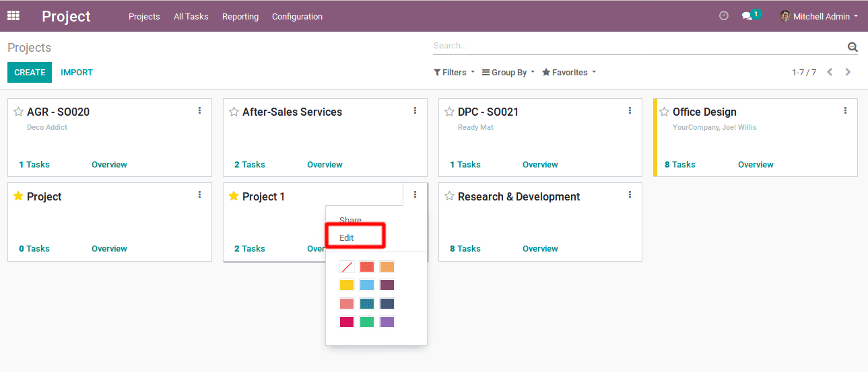The image size is (868, 372).
Task: Open the conversations chat icon
Action: [747, 16]
